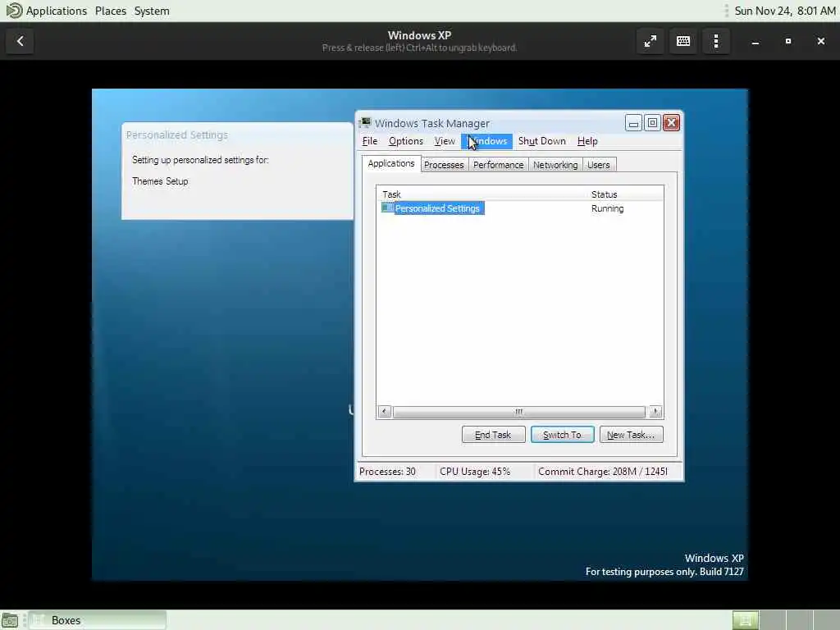Click the Boxes taskbar button
This screenshot has height=630, width=840.
pos(98,620)
